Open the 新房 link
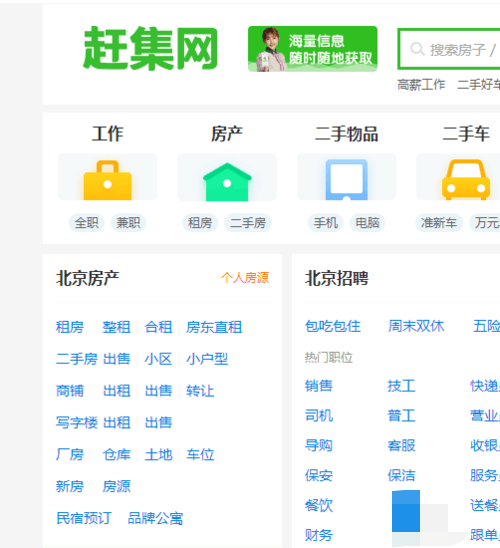This screenshot has width=500, height=548. click(70, 486)
